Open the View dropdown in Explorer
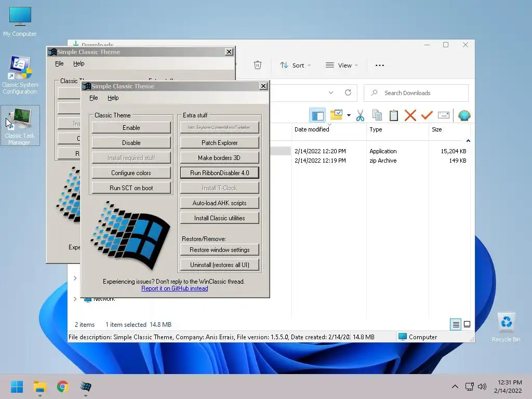Screen dimensions: 532x399 coord(341,65)
